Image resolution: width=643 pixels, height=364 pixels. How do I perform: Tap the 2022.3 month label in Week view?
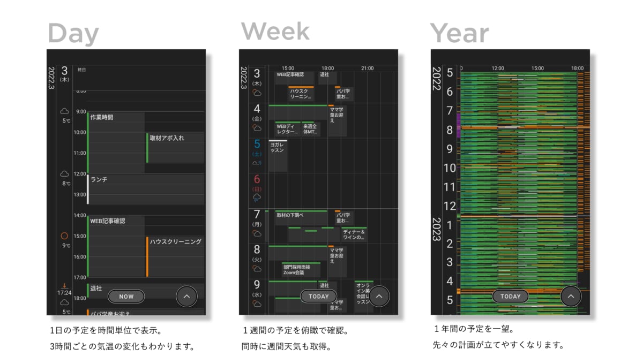[x=244, y=78]
